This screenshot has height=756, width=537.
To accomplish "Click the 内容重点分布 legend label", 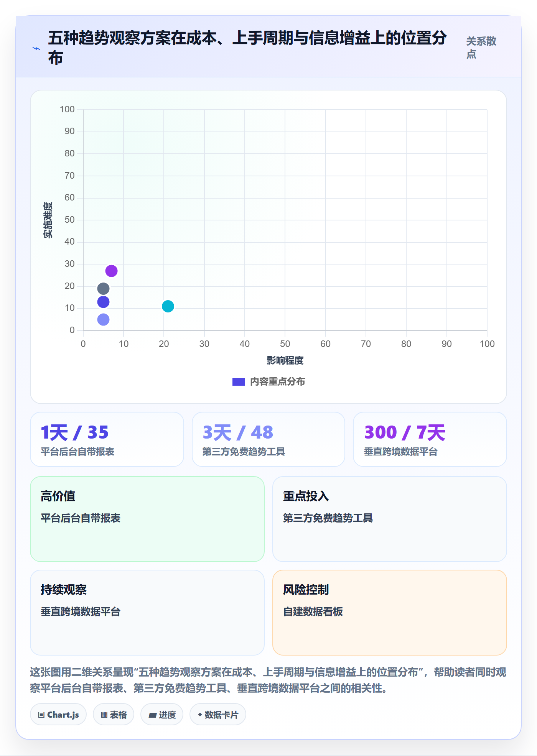I will pos(278,382).
